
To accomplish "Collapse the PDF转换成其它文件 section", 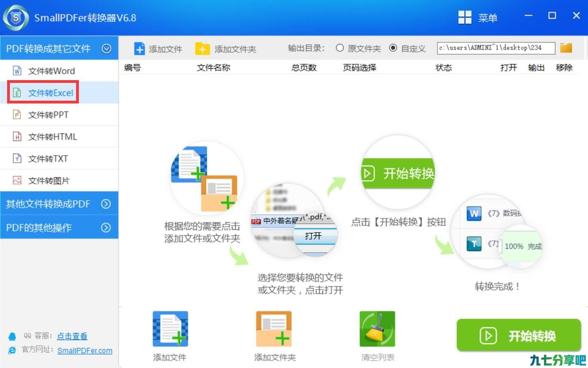I will click(x=106, y=49).
